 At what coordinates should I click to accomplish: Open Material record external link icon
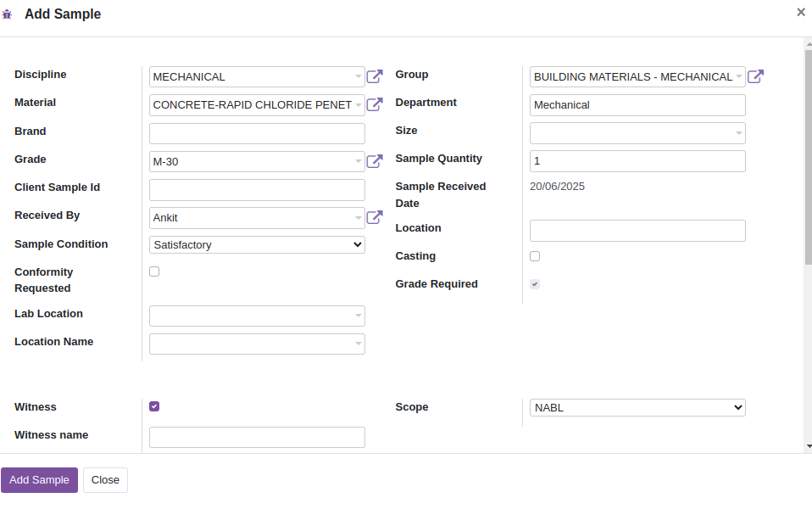coord(375,104)
